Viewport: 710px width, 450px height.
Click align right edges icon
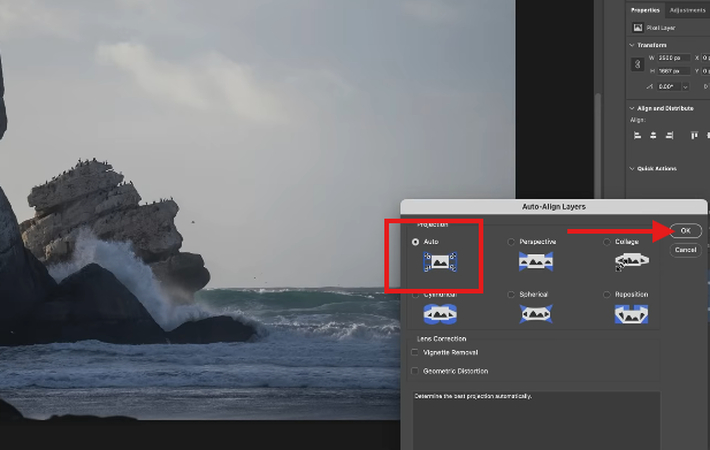(x=669, y=135)
